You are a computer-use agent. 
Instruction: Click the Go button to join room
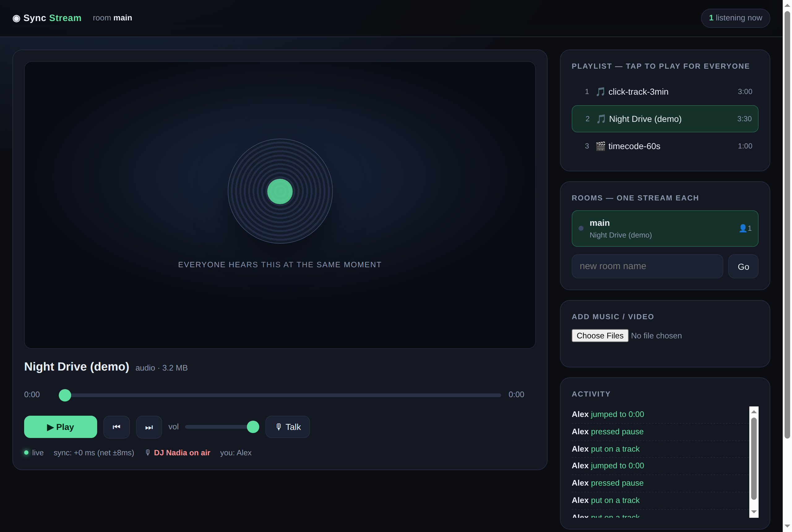pos(743,266)
